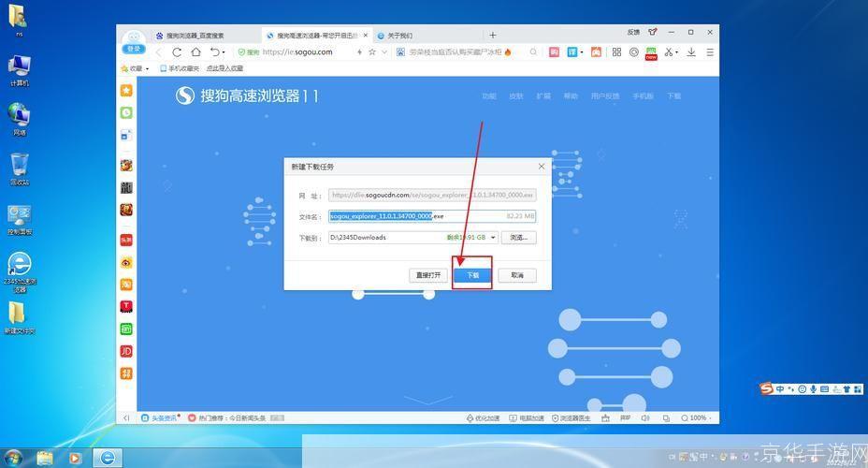
Task: Click the Weibo eye sidebar icon
Action: (126, 262)
